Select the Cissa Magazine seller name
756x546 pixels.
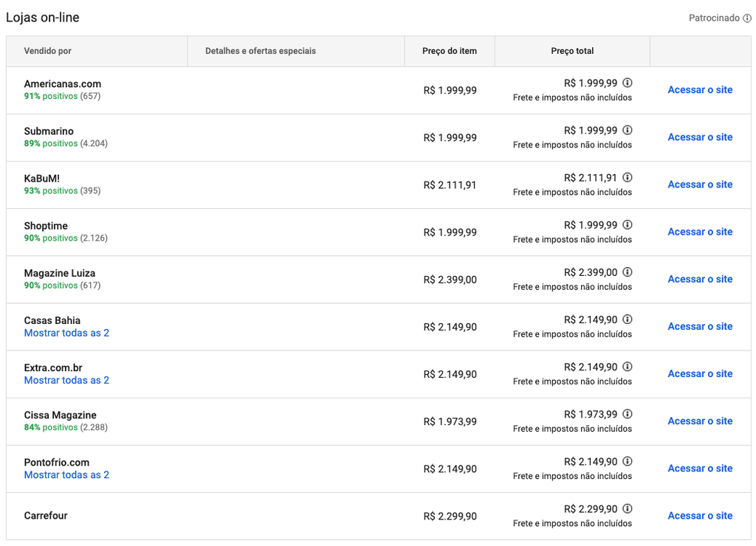click(61, 415)
